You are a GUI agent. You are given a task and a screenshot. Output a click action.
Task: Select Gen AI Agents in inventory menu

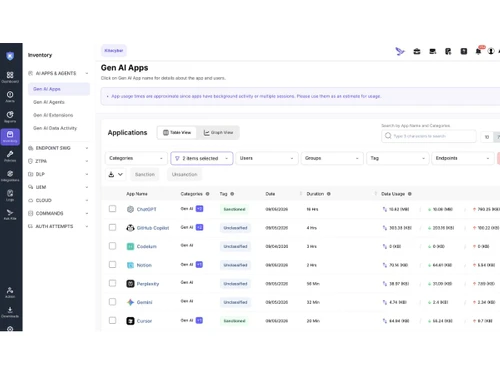click(49, 102)
